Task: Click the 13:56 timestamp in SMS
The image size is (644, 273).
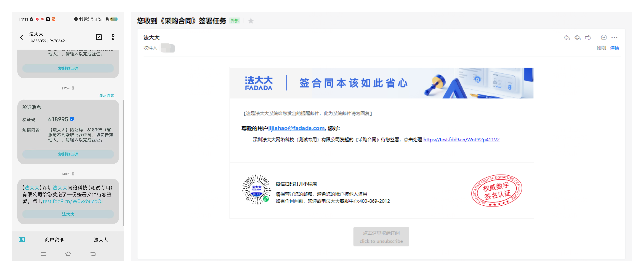Action: 66,88
